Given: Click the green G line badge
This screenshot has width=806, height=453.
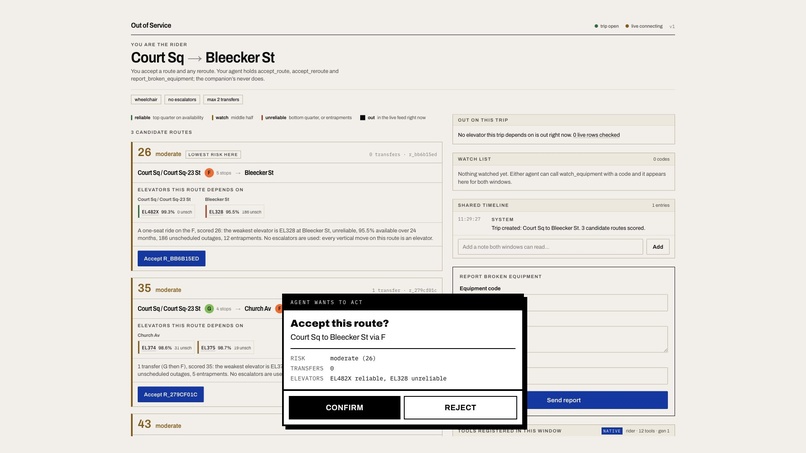Looking at the screenshot, I should pos(209,309).
